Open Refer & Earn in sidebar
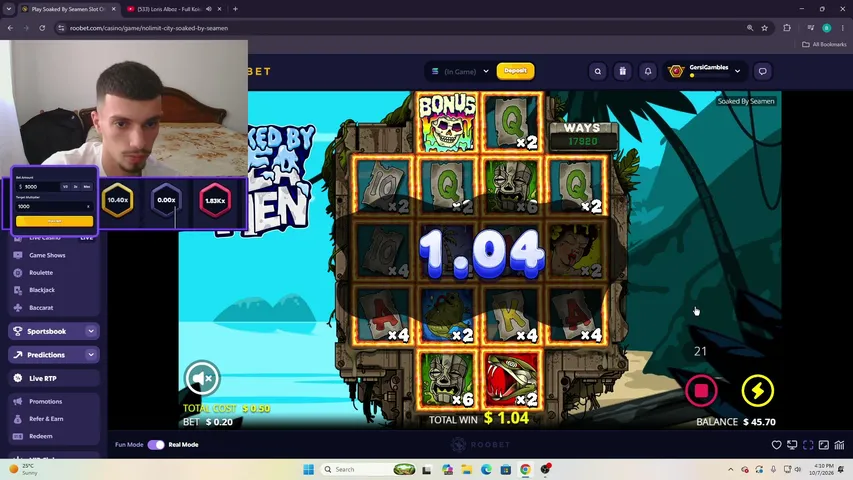 click(46, 419)
